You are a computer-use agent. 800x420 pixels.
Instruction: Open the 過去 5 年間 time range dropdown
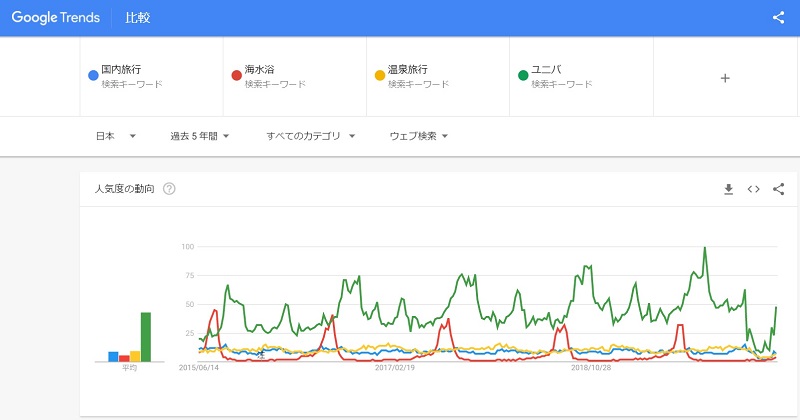(x=200, y=136)
